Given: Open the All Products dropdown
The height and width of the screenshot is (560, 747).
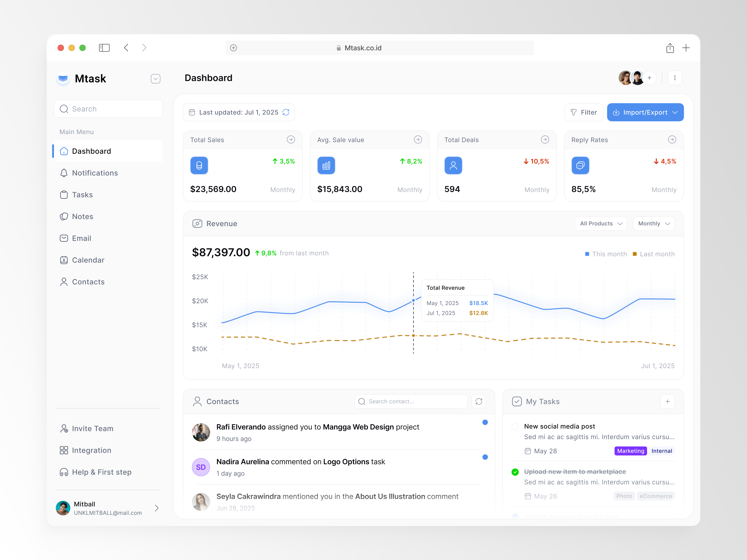Looking at the screenshot, I should 601,224.
